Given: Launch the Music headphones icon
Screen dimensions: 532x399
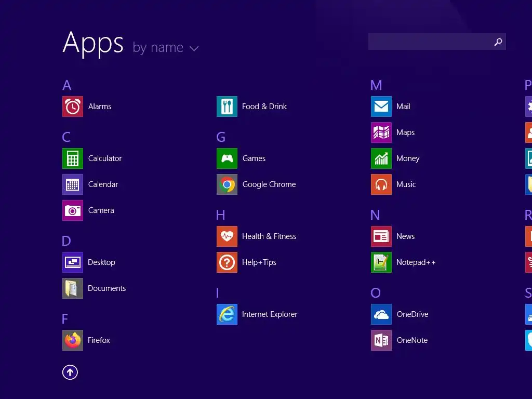Looking at the screenshot, I should pyautogui.click(x=381, y=184).
